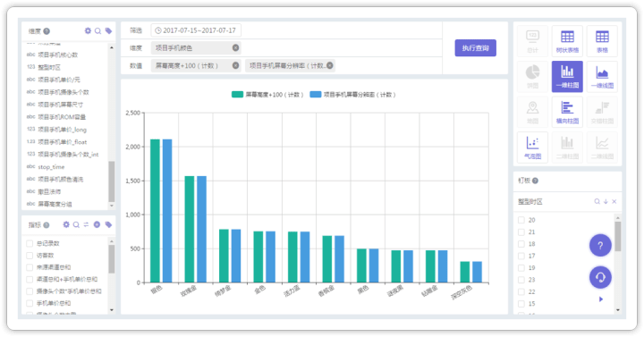Select 项目手机单价_long dimension in list

pyautogui.click(x=62, y=130)
